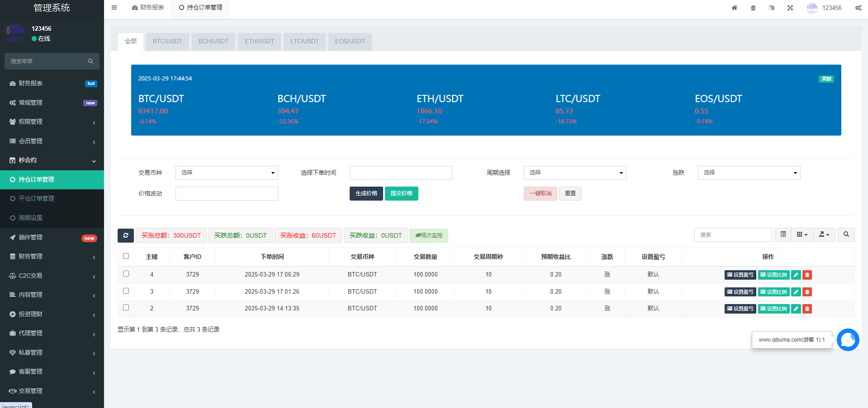Open 平仓订单管理 in the sidebar
This screenshot has height=408, width=868.
coord(36,198)
